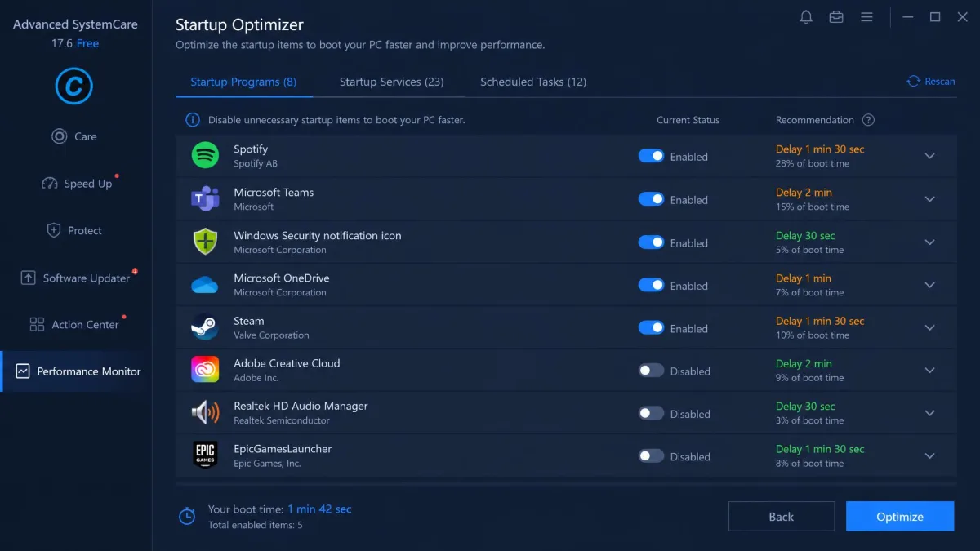The image size is (980, 551).
Task: Enable Realtek HD Audio Manager toggle
Action: click(651, 413)
